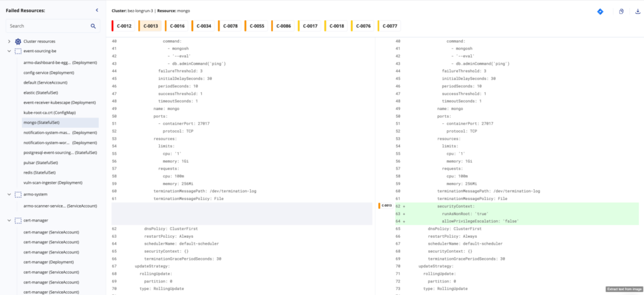Click 'dnsPolicy: ClusterFirst' on left line 62
This screenshot has width=644, height=295.
point(170,228)
